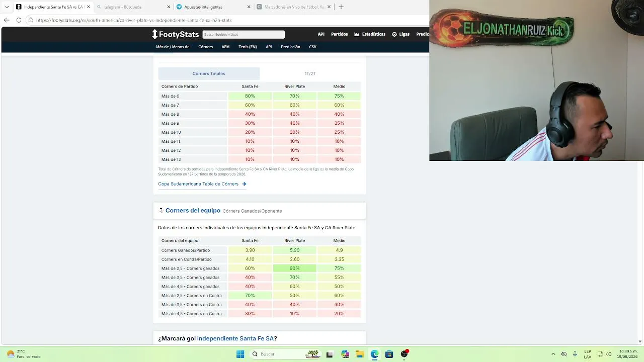Open the Tenis (EN) menu item
644x362 pixels.
click(248, 47)
